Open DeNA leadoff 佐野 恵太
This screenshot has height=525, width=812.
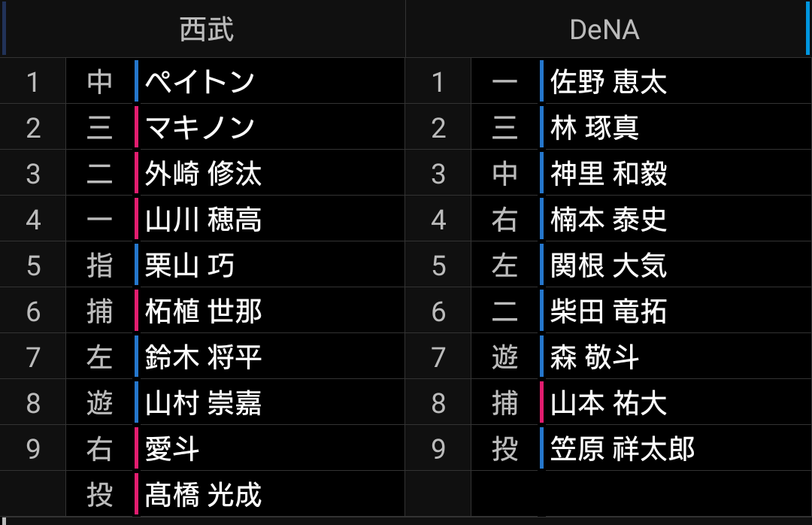608,81
